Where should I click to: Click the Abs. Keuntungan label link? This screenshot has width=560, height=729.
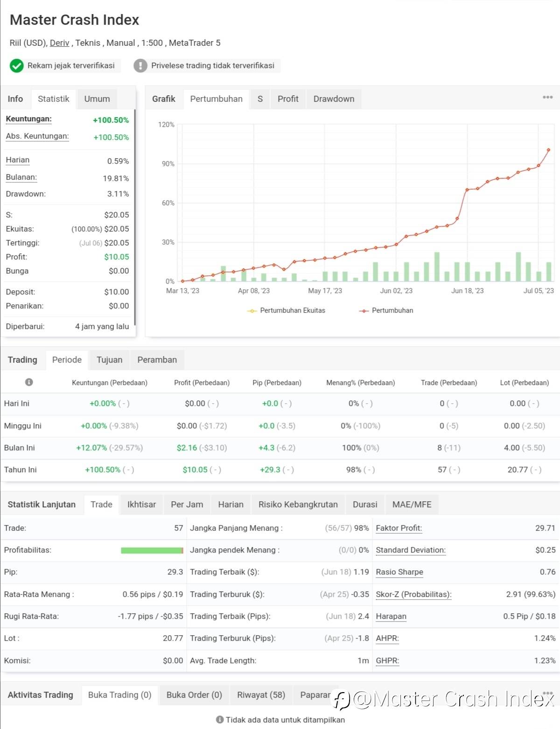[x=37, y=136]
